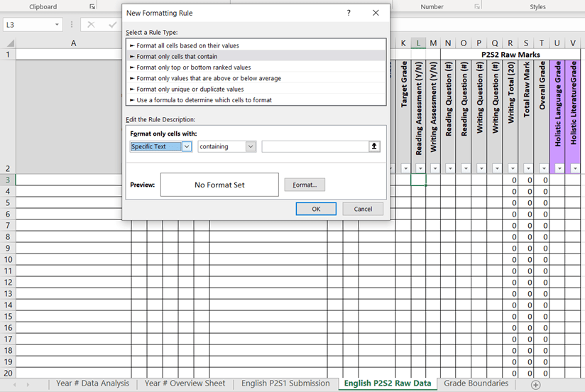Switch to the Grade Boundaries sheet tab
This screenshot has height=392, width=585.
pos(476,383)
